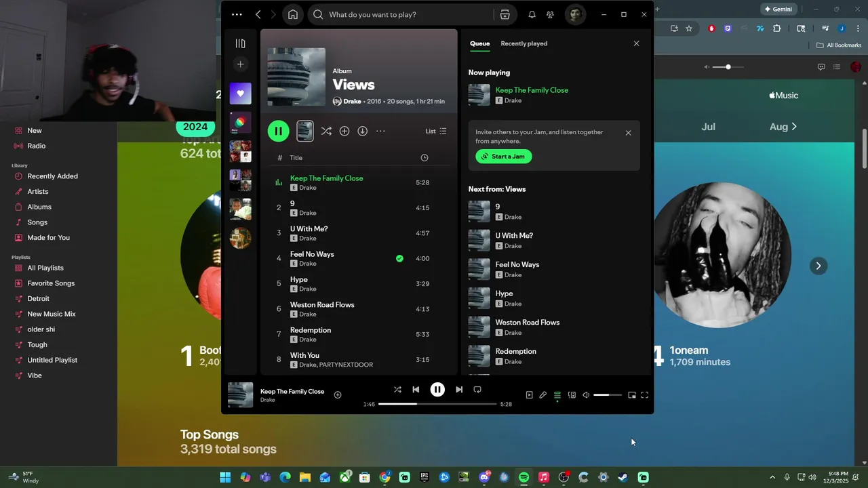The image size is (868, 488).
Task: Click Spotify back navigation arrow
Action: coord(258,14)
